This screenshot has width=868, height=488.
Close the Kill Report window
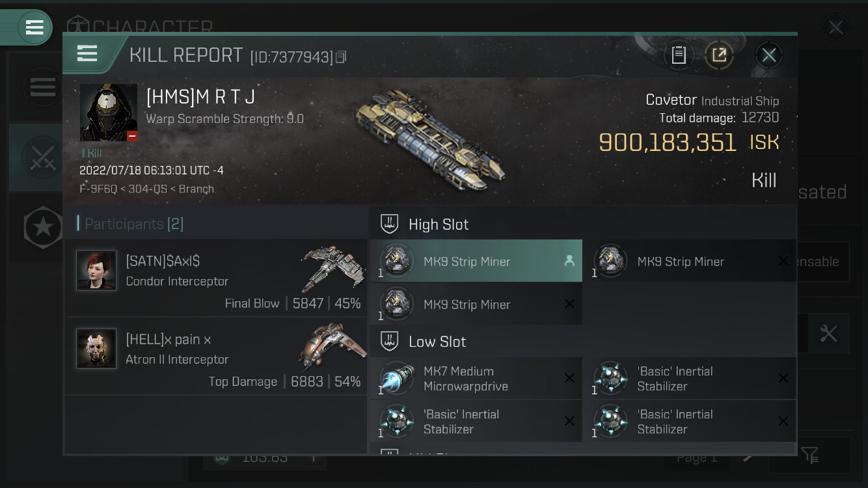point(768,55)
